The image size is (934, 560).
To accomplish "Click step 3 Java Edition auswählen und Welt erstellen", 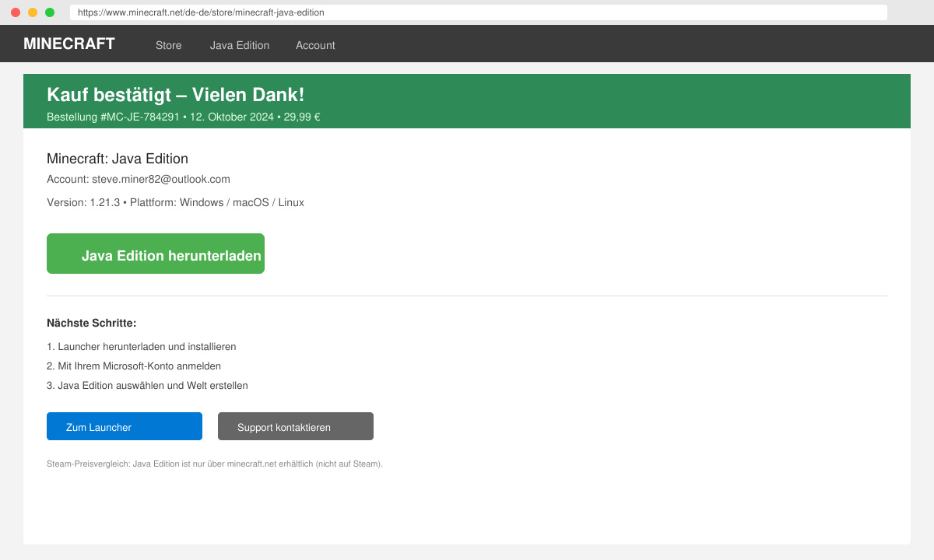I will (x=147, y=386).
